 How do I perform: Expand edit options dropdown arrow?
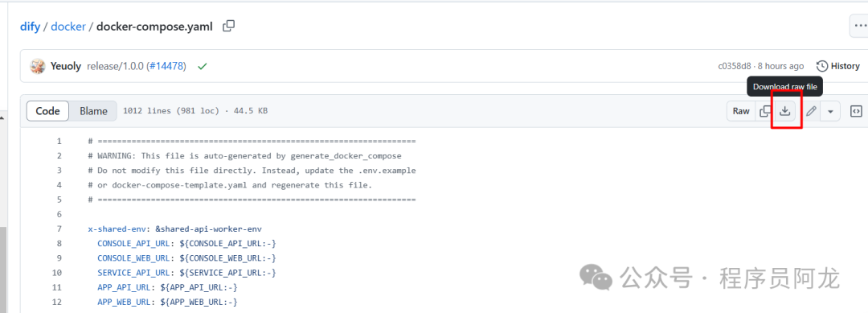pos(830,111)
